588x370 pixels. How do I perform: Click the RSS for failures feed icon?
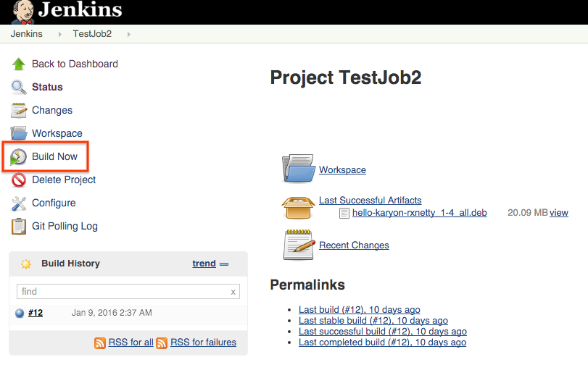coord(162,342)
